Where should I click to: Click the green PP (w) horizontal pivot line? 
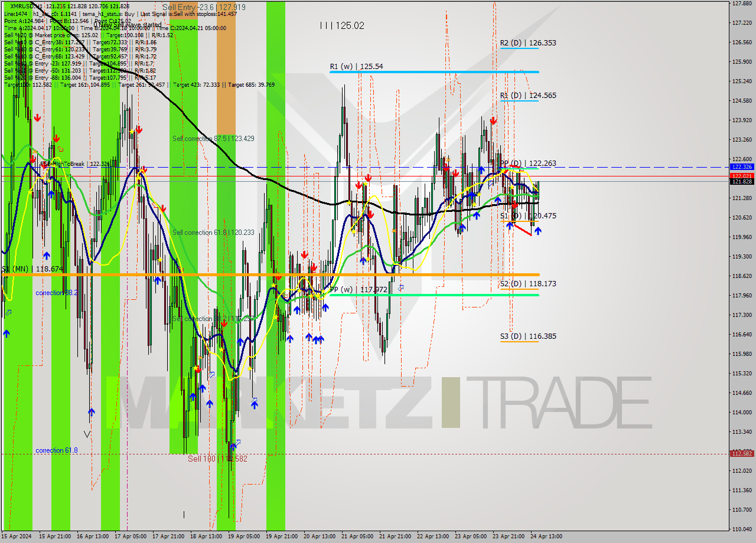pos(434,295)
